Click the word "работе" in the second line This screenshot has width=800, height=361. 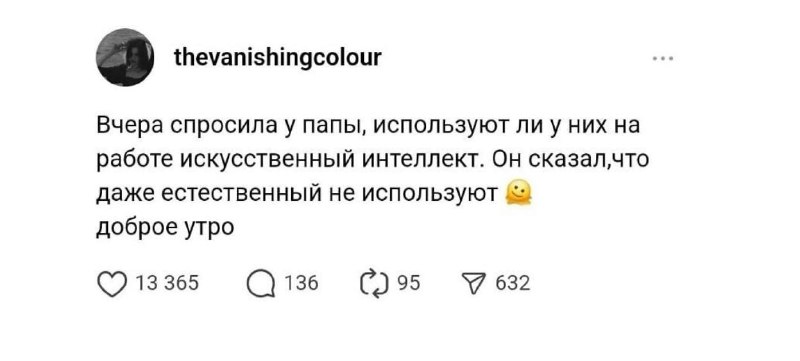(x=136, y=161)
